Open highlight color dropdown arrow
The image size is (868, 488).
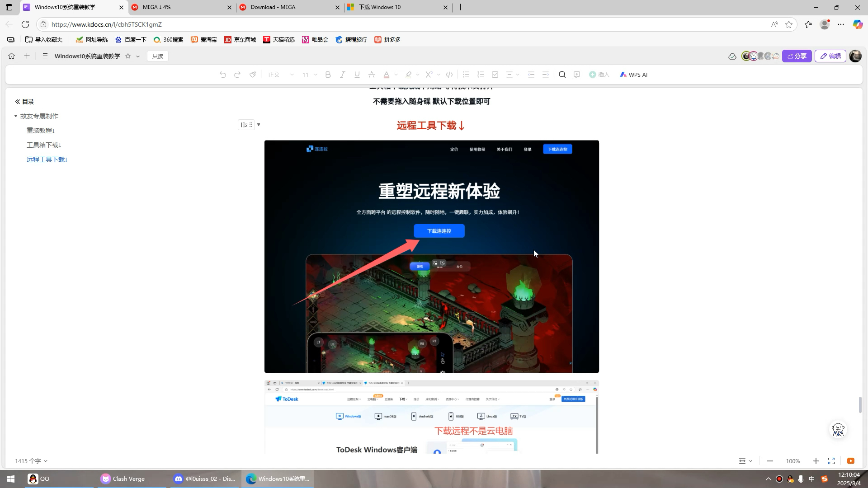418,75
